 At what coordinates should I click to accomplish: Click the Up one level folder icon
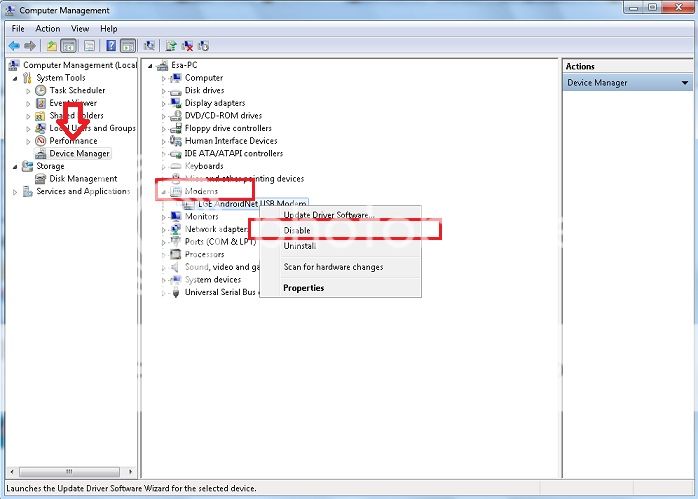tap(51, 46)
